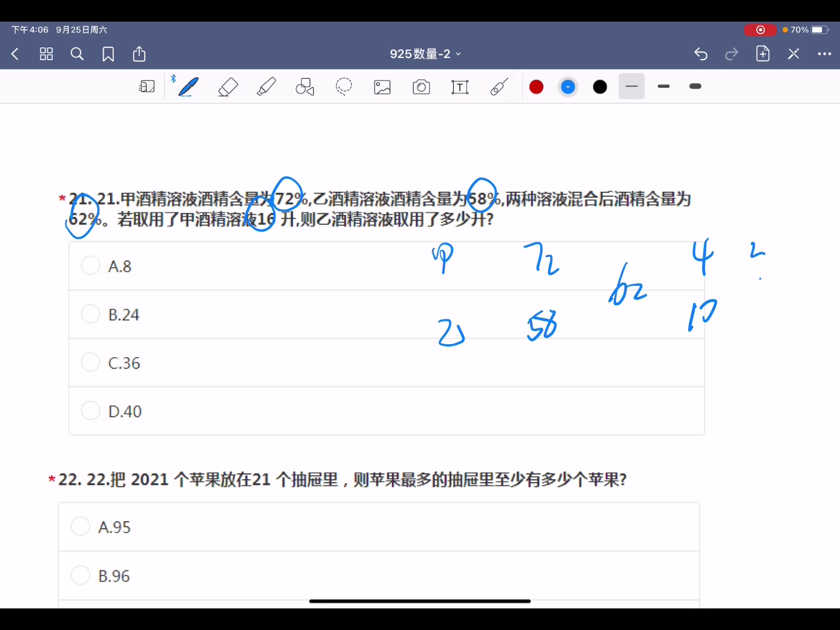Viewport: 840px width, 630px height.
Task: Select answer B.24 for question 21
Action: click(x=386, y=314)
